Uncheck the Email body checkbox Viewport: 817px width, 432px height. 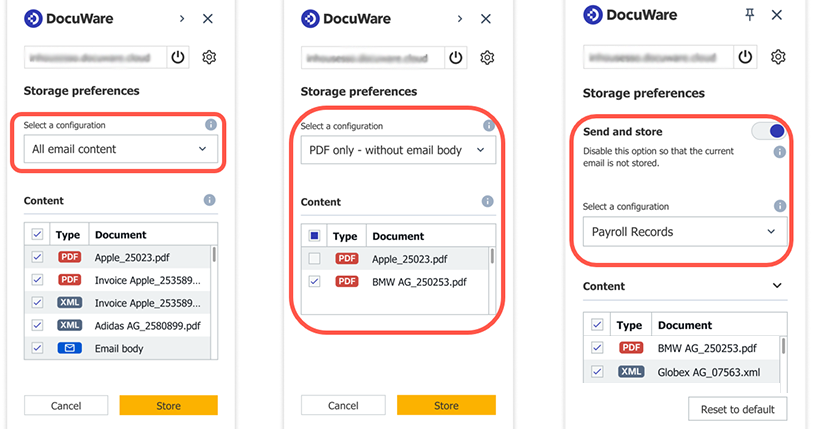(x=37, y=348)
